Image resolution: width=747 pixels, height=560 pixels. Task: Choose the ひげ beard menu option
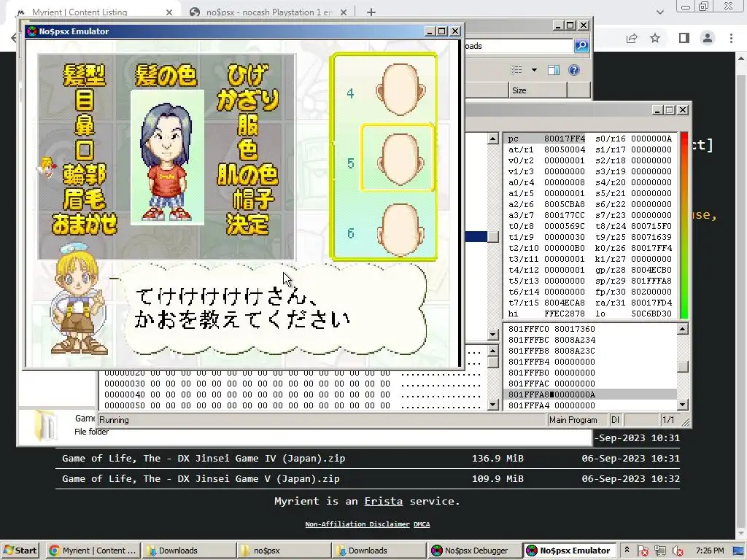(x=248, y=76)
